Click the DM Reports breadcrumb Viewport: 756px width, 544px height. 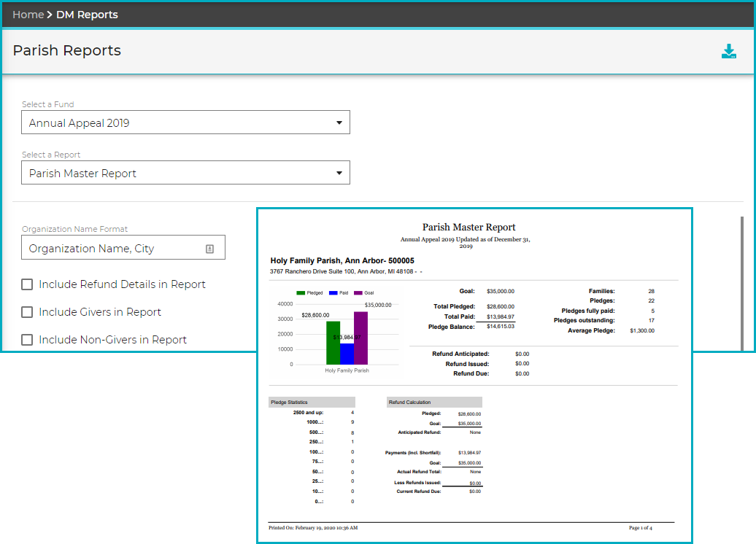pyautogui.click(x=87, y=15)
